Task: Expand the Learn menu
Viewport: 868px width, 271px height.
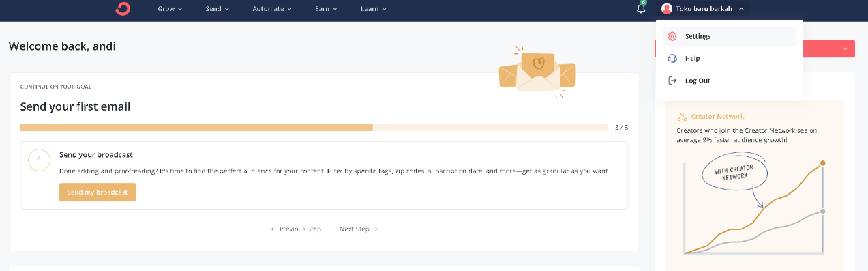Action: (374, 9)
